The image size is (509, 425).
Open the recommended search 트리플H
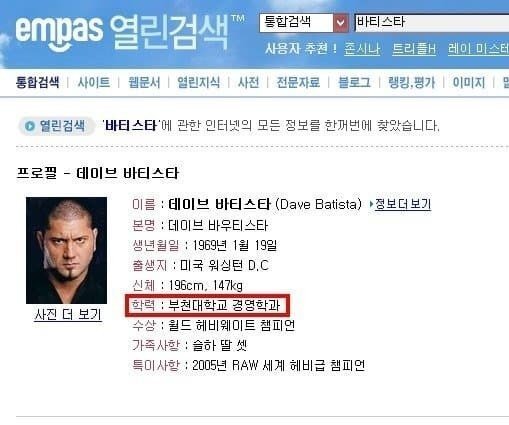pyautogui.click(x=414, y=49)
